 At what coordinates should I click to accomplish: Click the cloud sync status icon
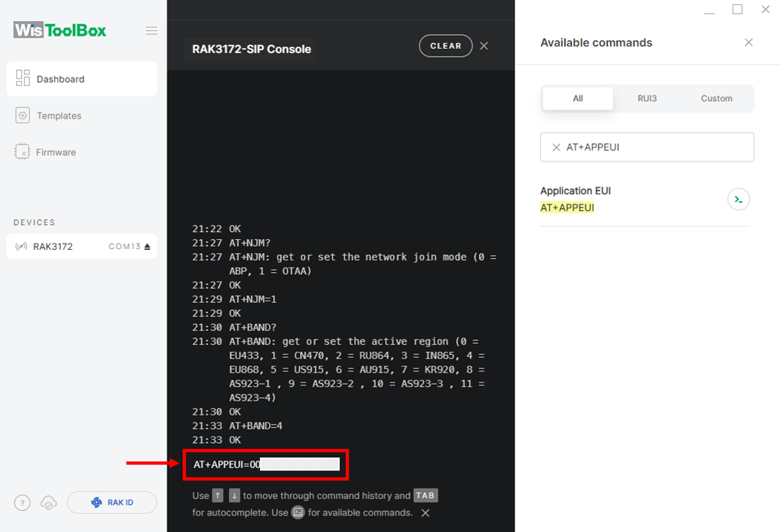[x=48, y=502]
